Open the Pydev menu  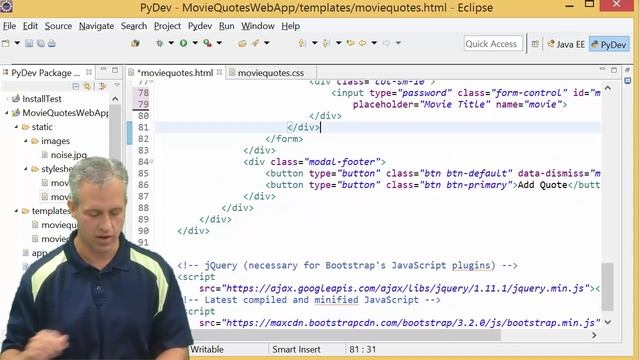coord(200,26)
